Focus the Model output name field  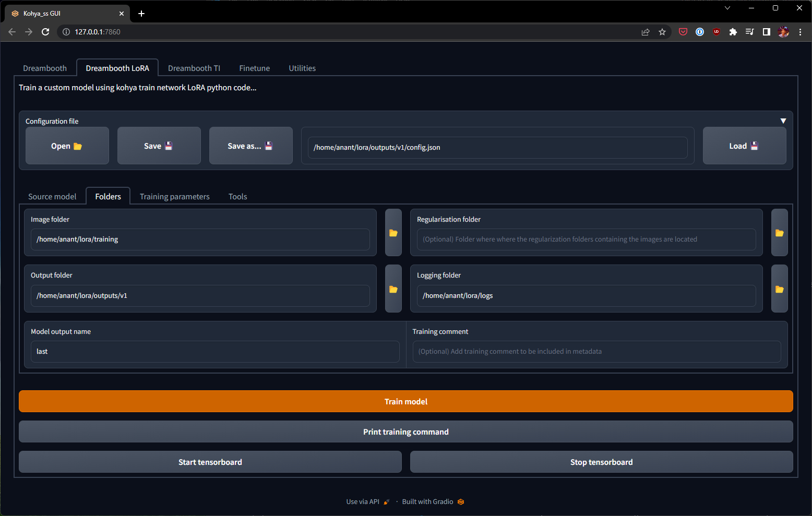pyautogui.click(x=215, y=352)
